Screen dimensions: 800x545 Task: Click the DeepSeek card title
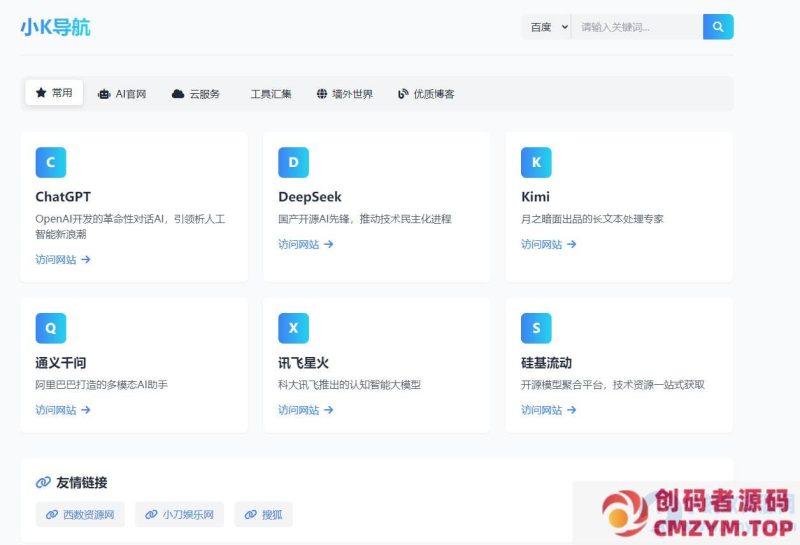tap(310, 197)
